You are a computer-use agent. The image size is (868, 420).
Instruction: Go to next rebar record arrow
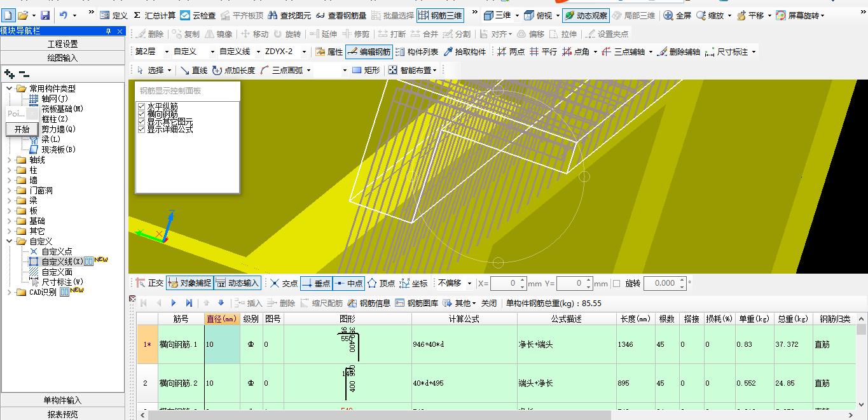[x=174, y=303]
